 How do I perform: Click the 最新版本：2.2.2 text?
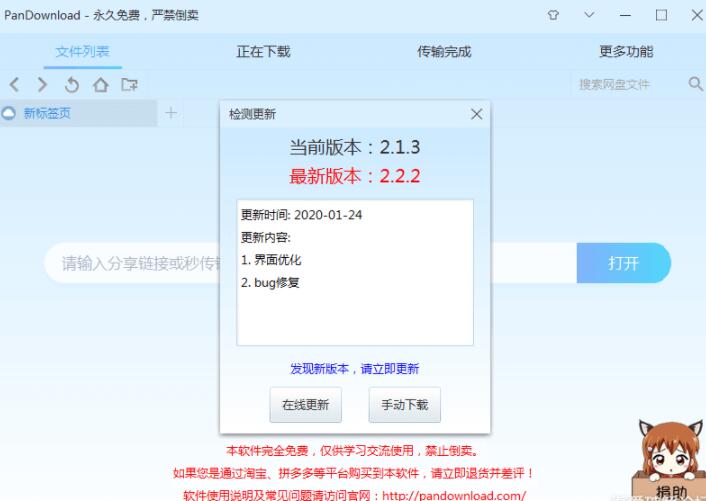[355, 176]
